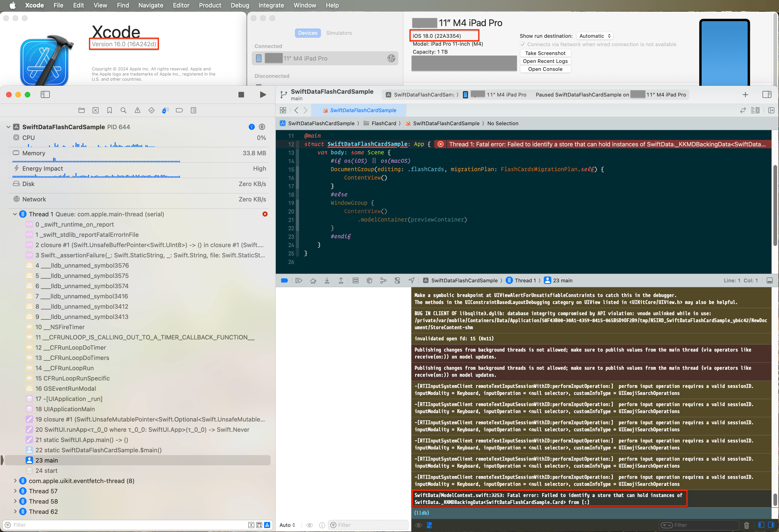779x532 pixels.
Task: Open the Auto variables scope dropdown
Action: point(287,525)
